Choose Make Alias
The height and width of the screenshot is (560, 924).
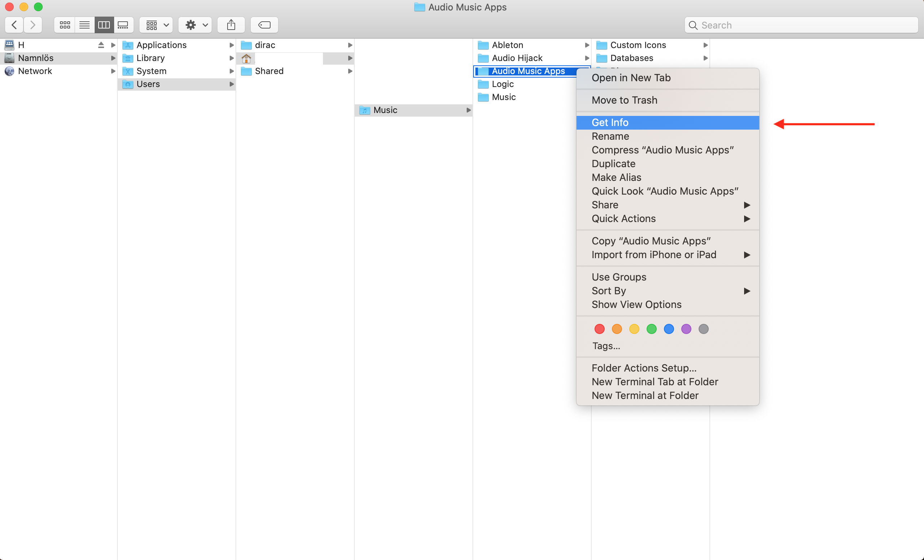tap(668, 178)
